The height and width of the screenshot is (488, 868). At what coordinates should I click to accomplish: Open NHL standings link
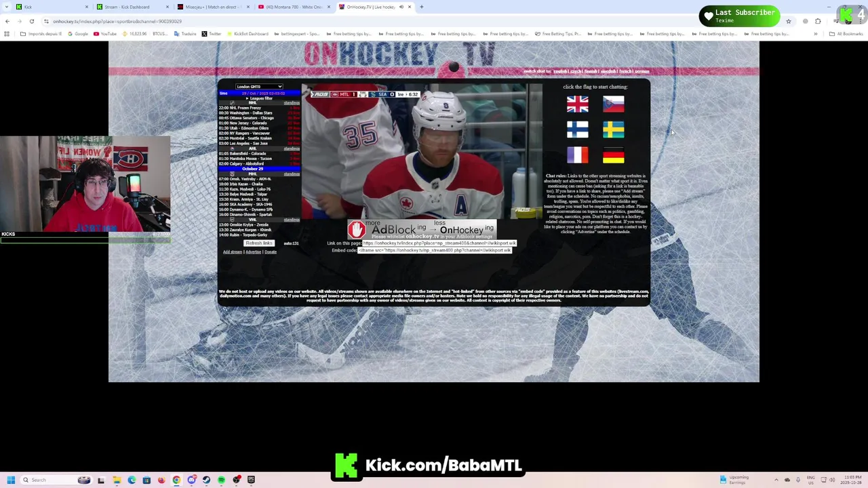pos(292,103)
